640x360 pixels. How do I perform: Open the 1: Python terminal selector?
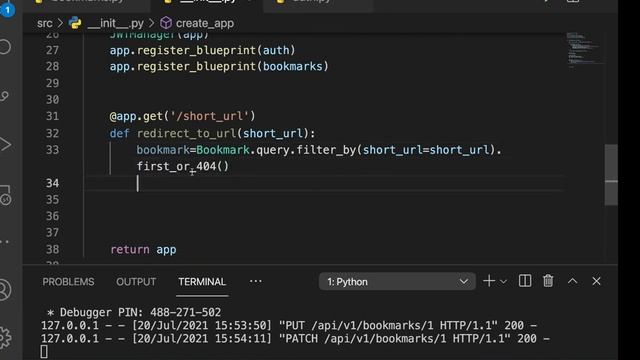(x=397, y=282)
